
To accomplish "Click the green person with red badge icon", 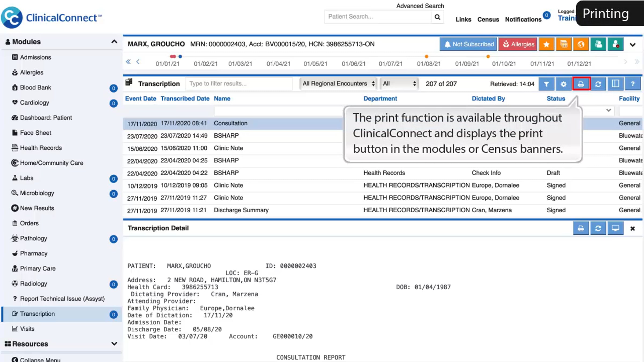I will tap(616, 44).
